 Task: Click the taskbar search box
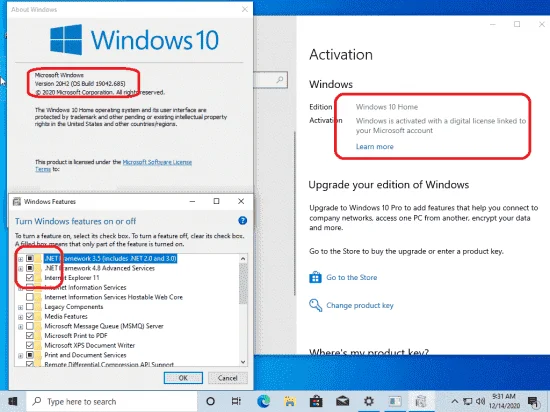[x=112, y=401]
